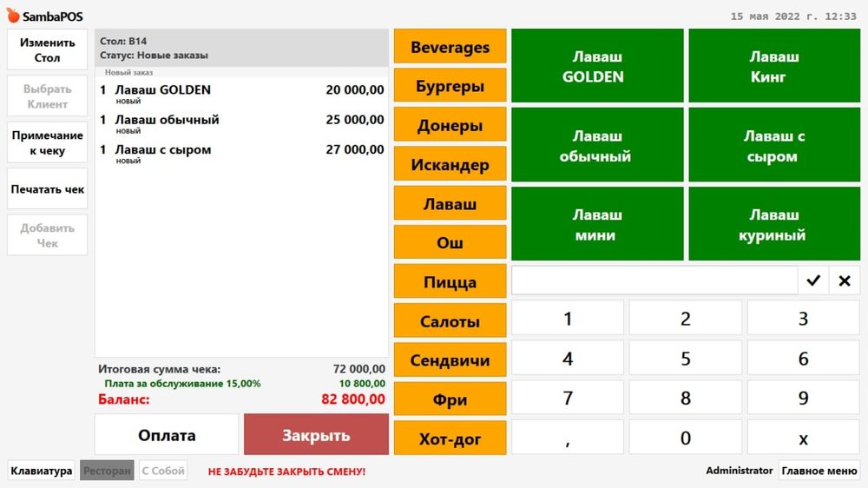Click the Итоговая сумма чека 72 000,00
Image resolution: width=868 pixels, height=488 pixels.
click(x=242, y=369)
